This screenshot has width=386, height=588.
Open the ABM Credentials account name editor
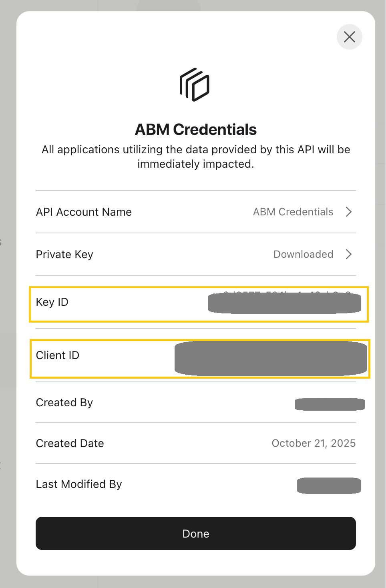[293, 212]
